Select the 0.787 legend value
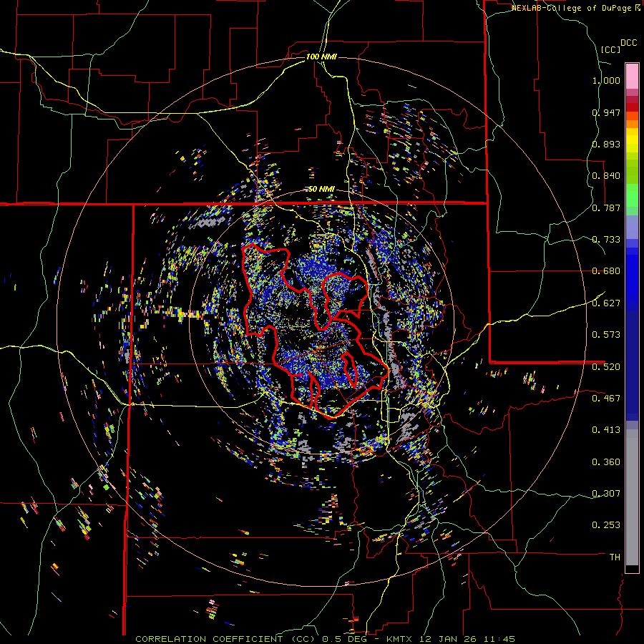The width and height of the screenshot is (644, 644). pyautogui.click(x=606, y=208)
